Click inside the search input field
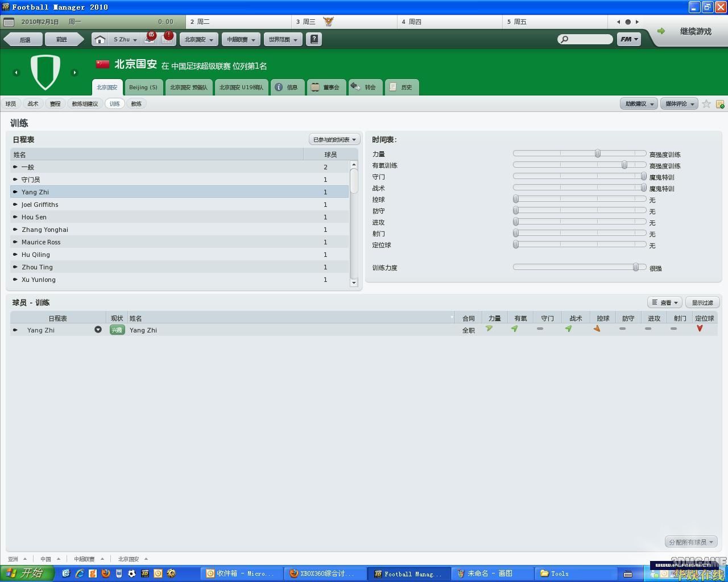The image size is (728, 582). 589,39
